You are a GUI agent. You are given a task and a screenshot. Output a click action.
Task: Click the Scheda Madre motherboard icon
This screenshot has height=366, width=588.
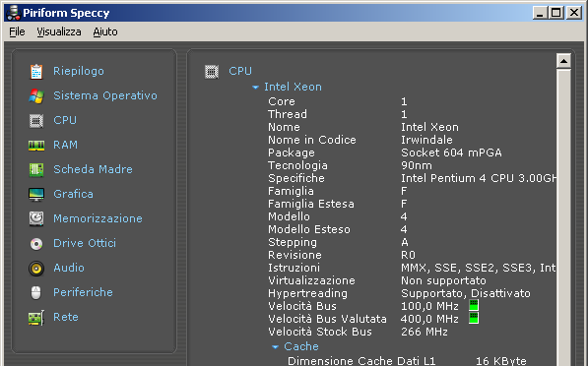pos(36,169)
